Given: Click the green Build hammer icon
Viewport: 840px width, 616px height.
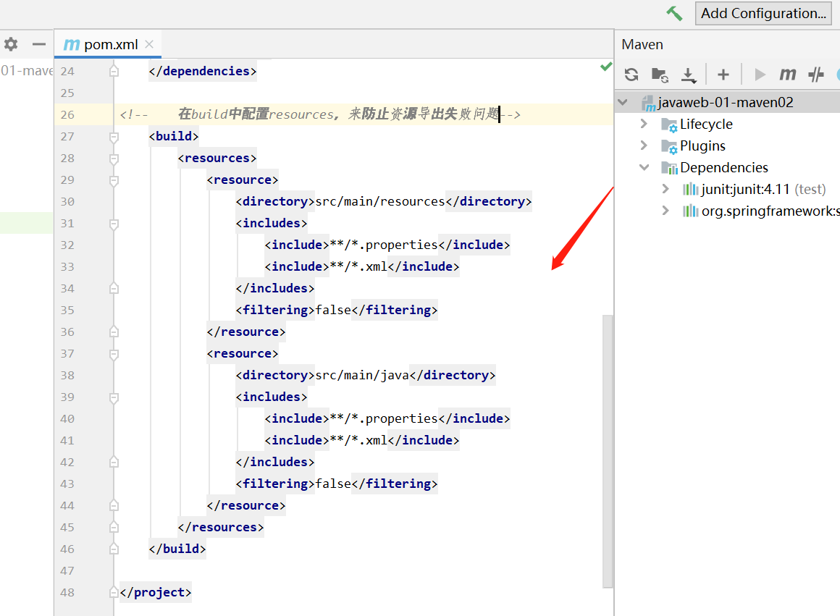Looking at the screenshot, I should (x=674, y=13).
